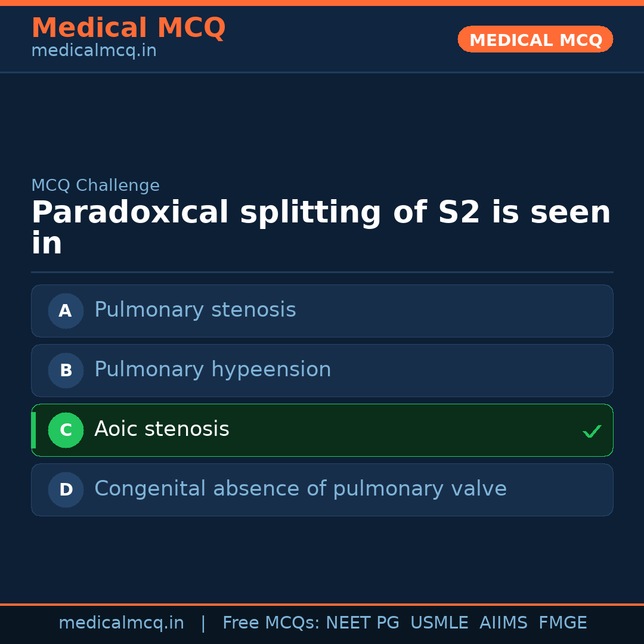
Task: Choose the Pulmonary stenosis answer
Action: point(195,310)
